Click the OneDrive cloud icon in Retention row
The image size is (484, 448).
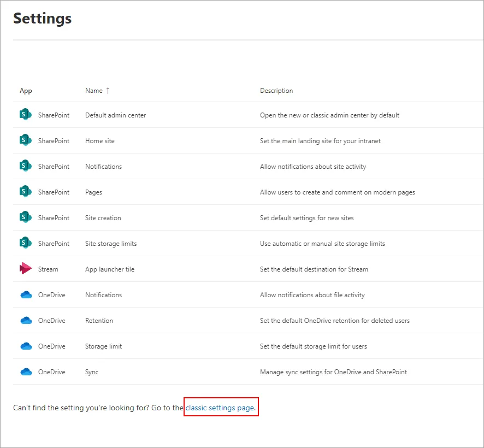tap(26, 320)
